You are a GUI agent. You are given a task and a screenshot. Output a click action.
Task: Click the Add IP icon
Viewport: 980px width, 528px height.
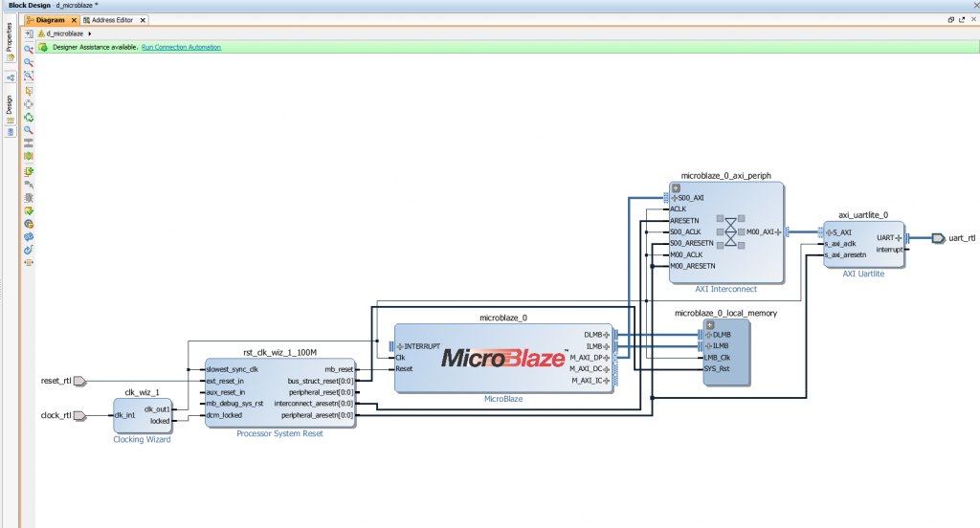(29, 171)
